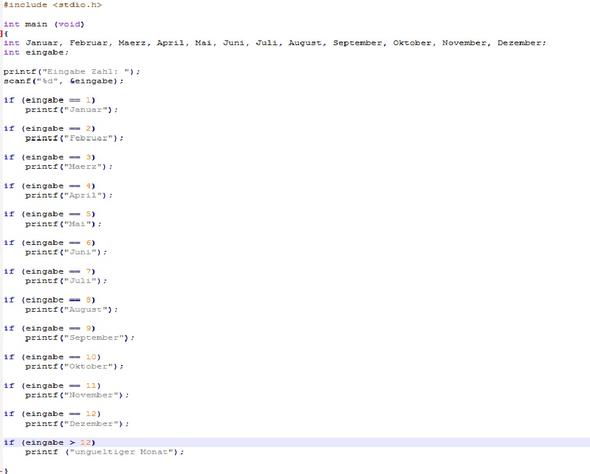This screenshot has height=474, width=590.
Task: Click the if line above printf("August")
Action: tap(49, 300)
